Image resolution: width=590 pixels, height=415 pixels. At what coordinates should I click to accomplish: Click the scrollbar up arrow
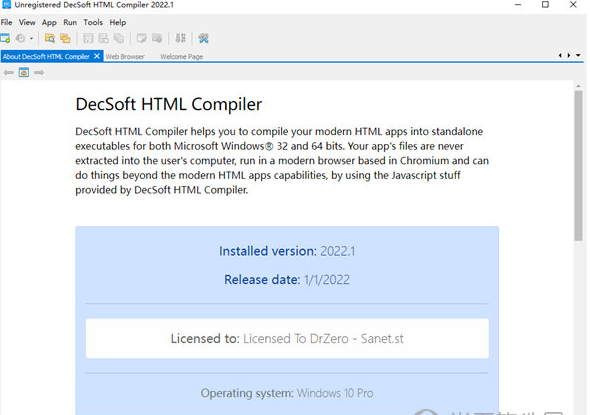[578, 86]
